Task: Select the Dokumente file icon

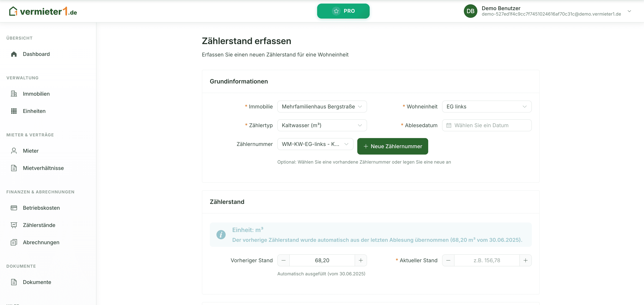Action: [14, 282]
